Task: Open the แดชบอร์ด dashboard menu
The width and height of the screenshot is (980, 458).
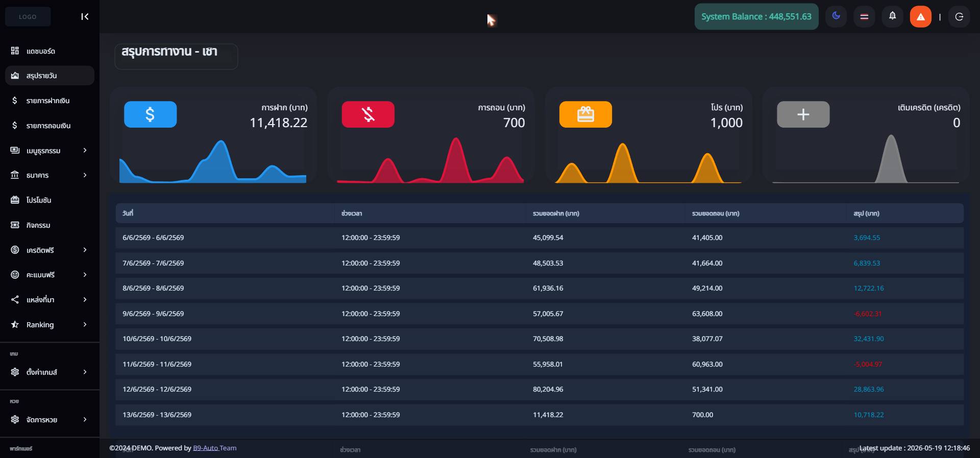Action: 50,51
